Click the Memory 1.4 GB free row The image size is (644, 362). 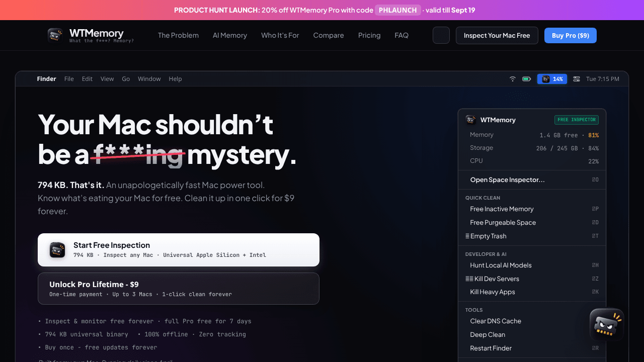tap(532, 135)
